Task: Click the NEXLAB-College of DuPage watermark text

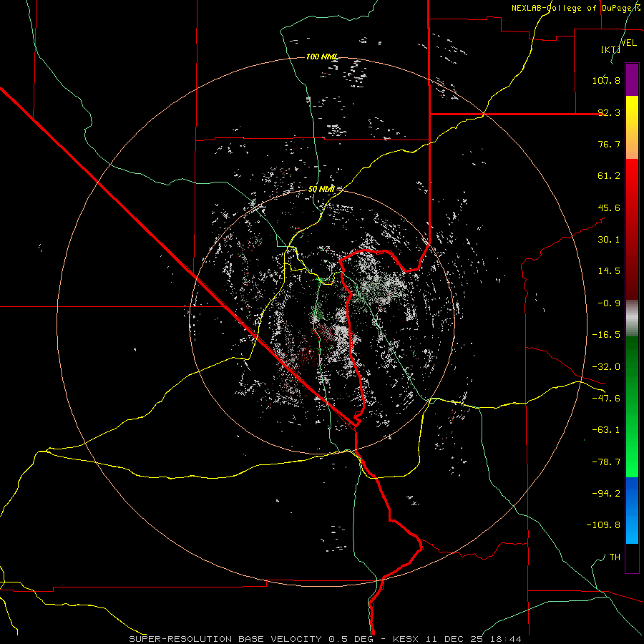Action: point(576,8)
